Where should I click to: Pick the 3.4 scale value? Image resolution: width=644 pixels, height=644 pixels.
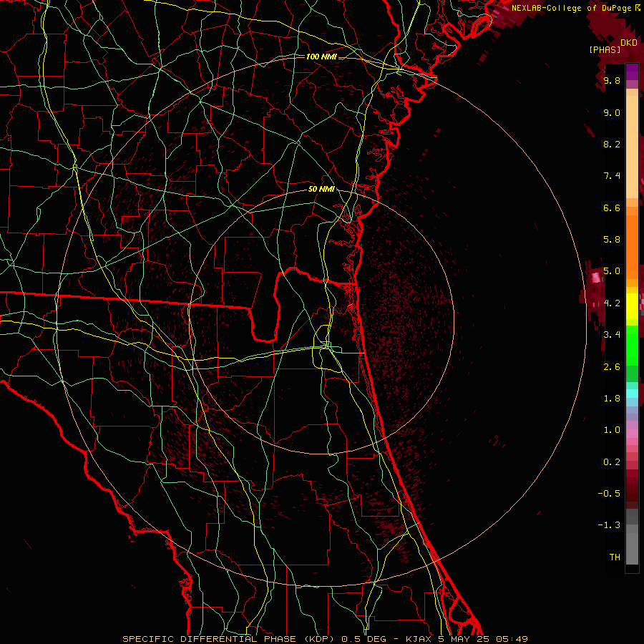click(612, 334)
